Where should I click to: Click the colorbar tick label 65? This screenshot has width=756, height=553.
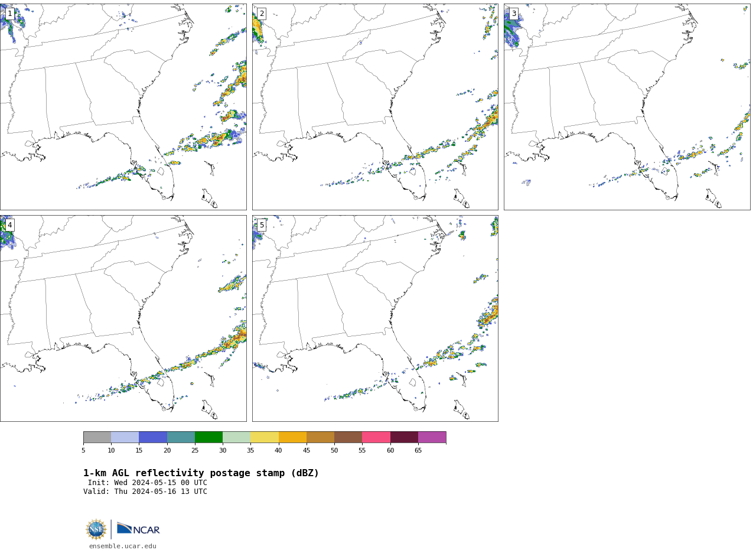click(418, 451)
